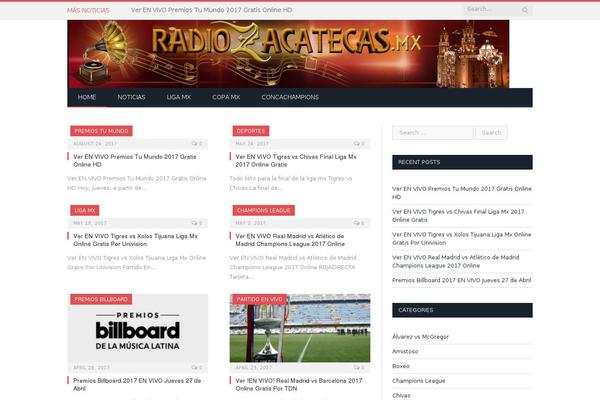Open article Premios Tu Mundo 2017 Gratis Online HD title
Viewport: 600px width, 400px height.
[x=135, y=160]
